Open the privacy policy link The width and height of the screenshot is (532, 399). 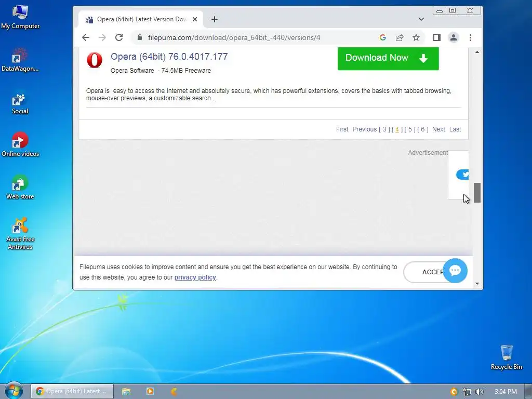click(195, 277)
